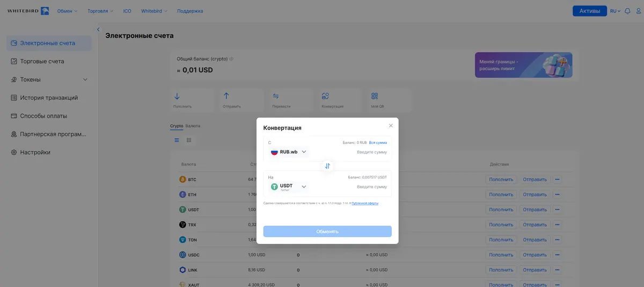Click Отправить in the USDC row
The width and height of the screenshot is (644, 287).
pos(535,255)
